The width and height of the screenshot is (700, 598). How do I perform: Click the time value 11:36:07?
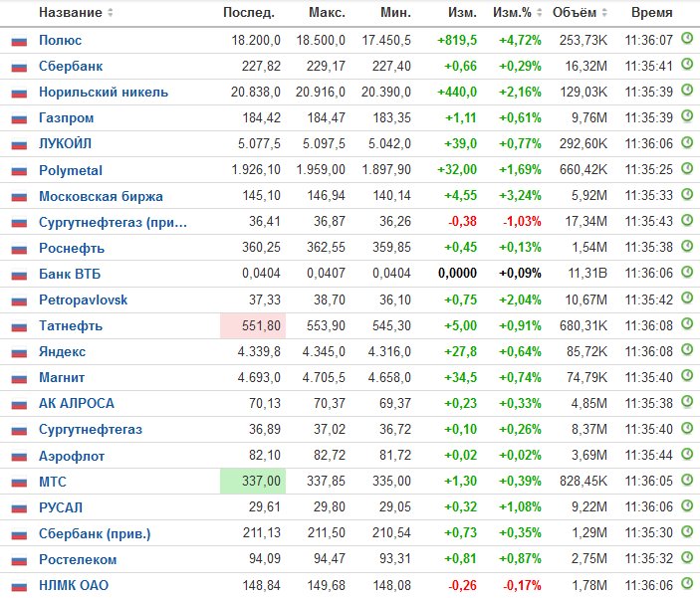click(648, 40)
